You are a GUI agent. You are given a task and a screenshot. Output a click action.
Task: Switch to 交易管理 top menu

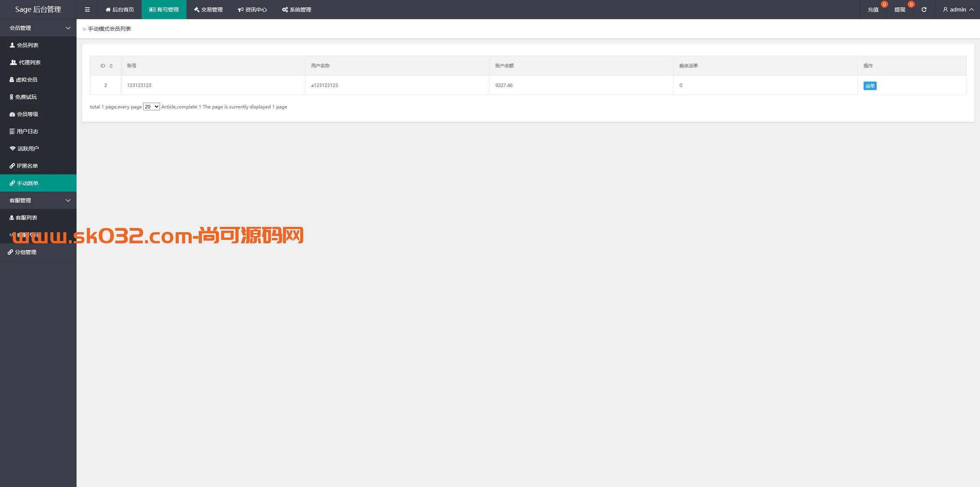click(208, 10)
